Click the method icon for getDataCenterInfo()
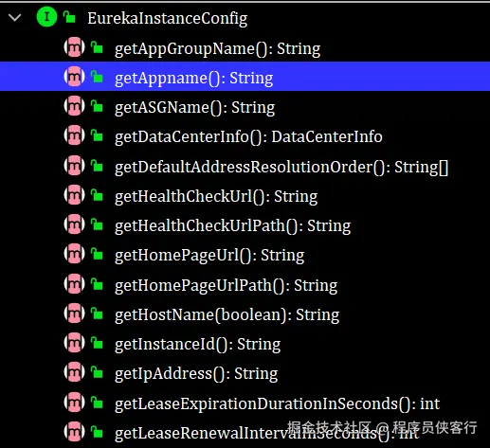Viewport: 490px width, 448px height. 74,135
